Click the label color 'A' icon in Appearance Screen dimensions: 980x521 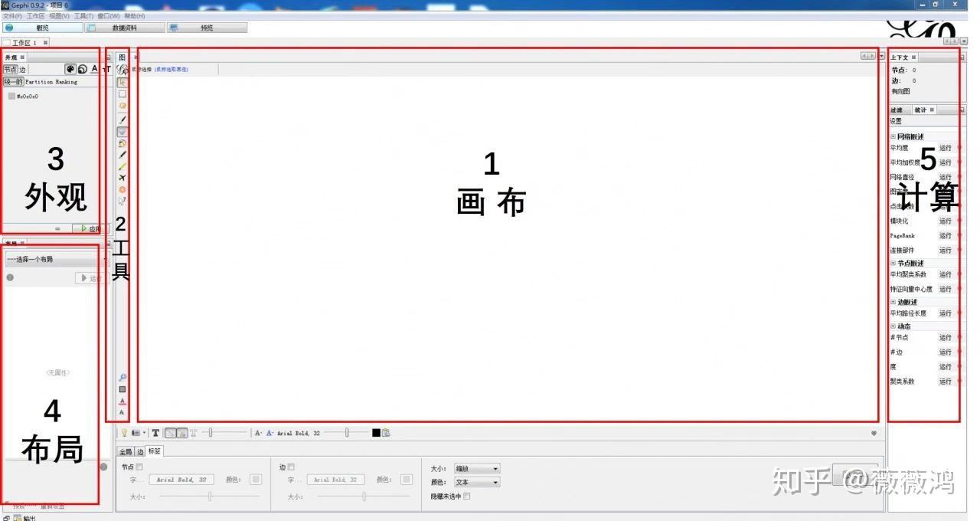[x=94, y=69]
